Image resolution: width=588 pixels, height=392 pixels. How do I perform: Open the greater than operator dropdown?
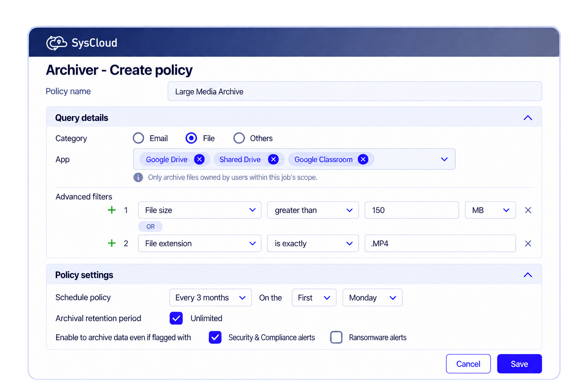point(313,210)
